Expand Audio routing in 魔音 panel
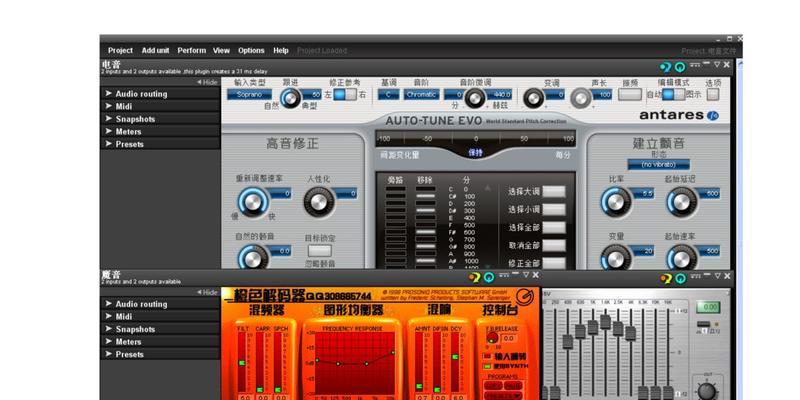Image resolution: width=800 pixels, height=400 pixels. [x=160, y=304]
